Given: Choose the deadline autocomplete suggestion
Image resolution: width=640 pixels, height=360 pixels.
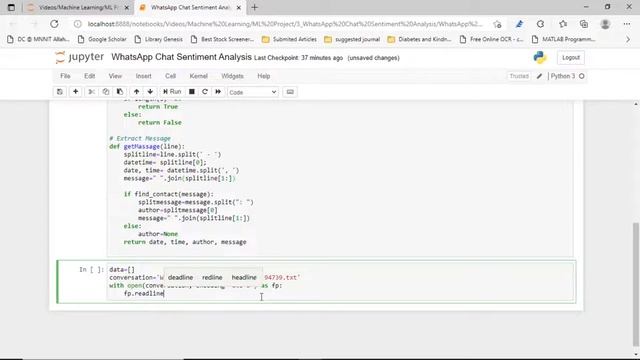Looking at the screenshot, I should 180,277.
